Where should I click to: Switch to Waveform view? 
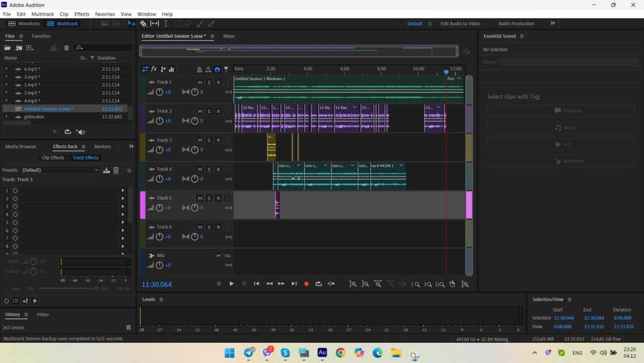tap(24, 24)
